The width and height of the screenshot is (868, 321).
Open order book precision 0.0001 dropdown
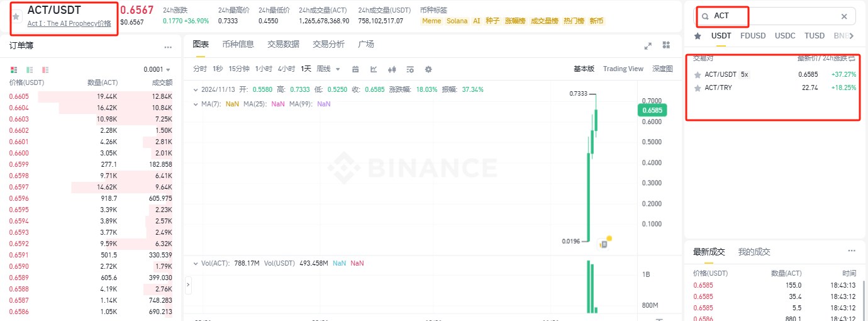click(x=157, y=69)
